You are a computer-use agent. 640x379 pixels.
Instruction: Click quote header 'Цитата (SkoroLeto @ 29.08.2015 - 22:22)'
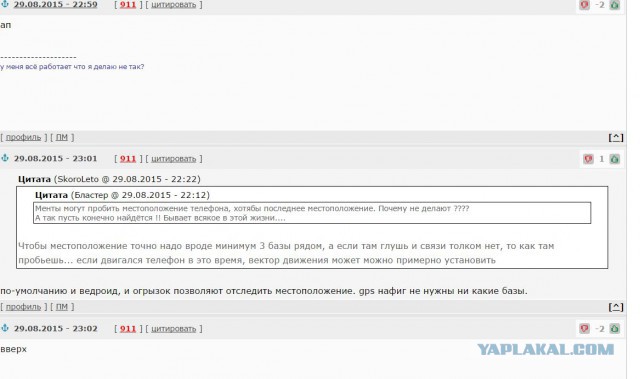[109, 179]
